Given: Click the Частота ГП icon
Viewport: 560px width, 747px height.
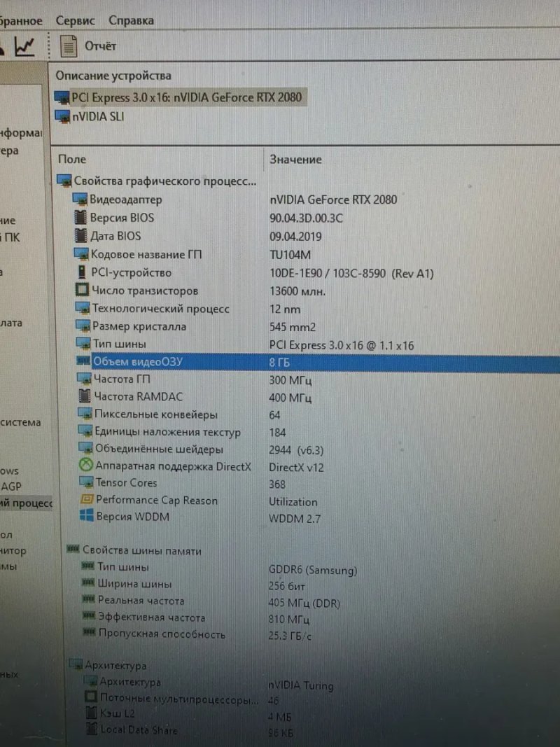Looking at the screenshot, I should click(x=84, y=379).
